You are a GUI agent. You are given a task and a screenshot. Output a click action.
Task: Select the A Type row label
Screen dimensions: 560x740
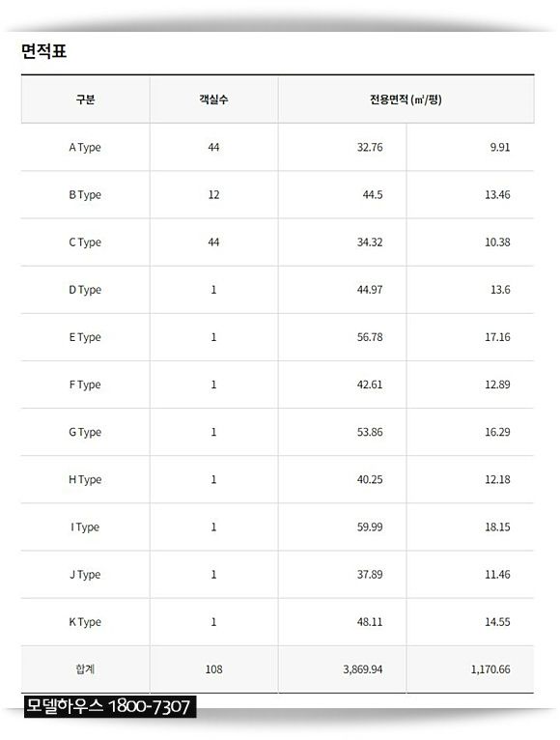pyautogui.click(x=85, y=147)
